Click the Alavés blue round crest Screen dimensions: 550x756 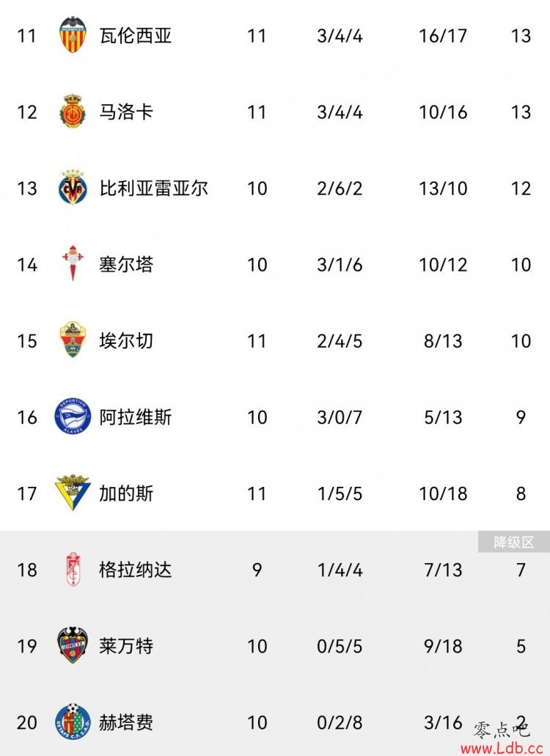pyautogui.click(x=73, y=416)
